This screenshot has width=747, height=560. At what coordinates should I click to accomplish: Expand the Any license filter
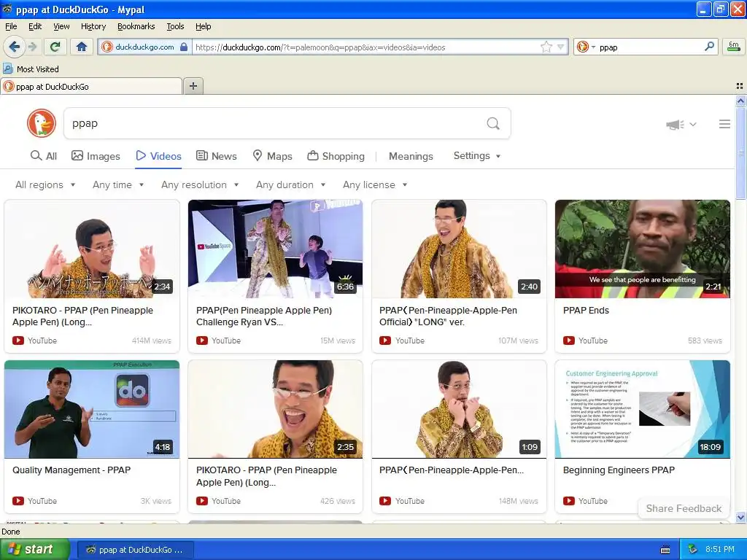click(x=375, y=184)
